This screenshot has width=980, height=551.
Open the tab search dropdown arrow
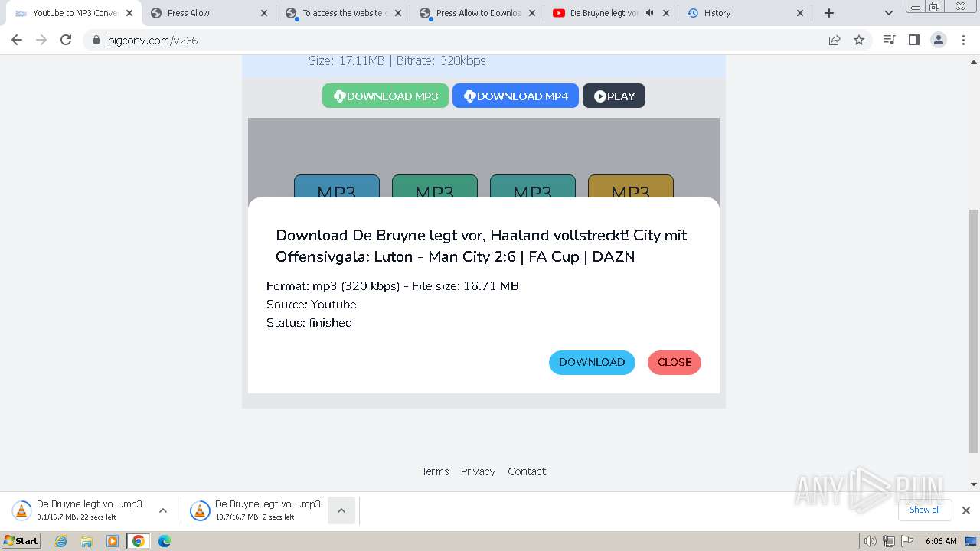[x=888, y=13]
